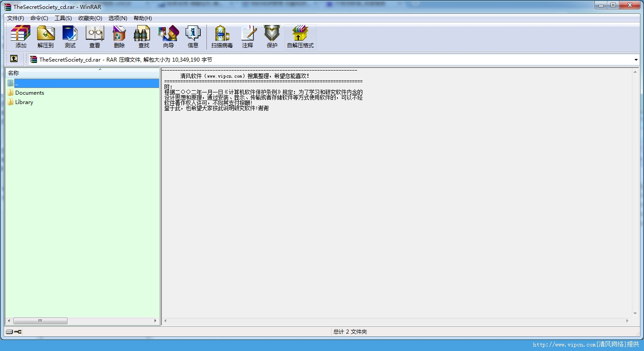Click the 添加 (Add) toolbar icon
The height and width of the screenshot is (351, 644).
coord(21,37)
